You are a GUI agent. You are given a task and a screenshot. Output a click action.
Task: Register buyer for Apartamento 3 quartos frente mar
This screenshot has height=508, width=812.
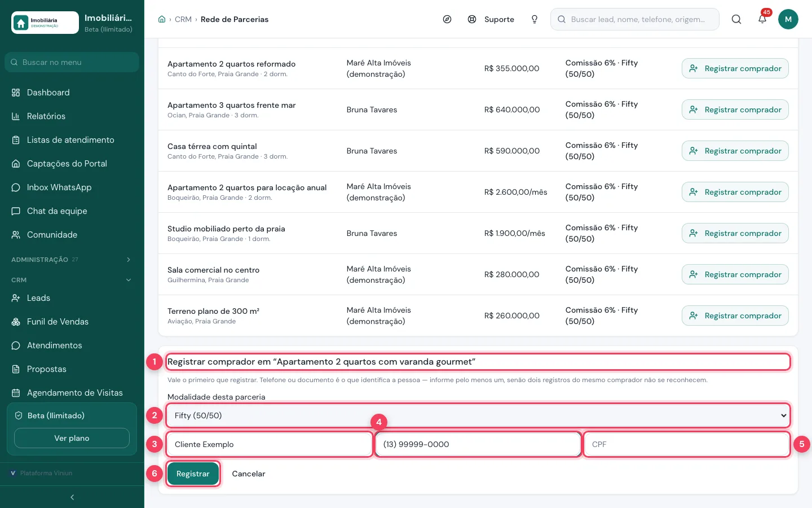[735, 110]
